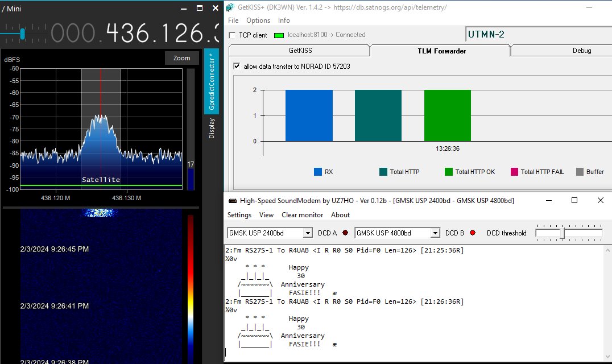Click the green connection status indicator
The height and width of the screenshot is (364, 612).
point(279,35)
